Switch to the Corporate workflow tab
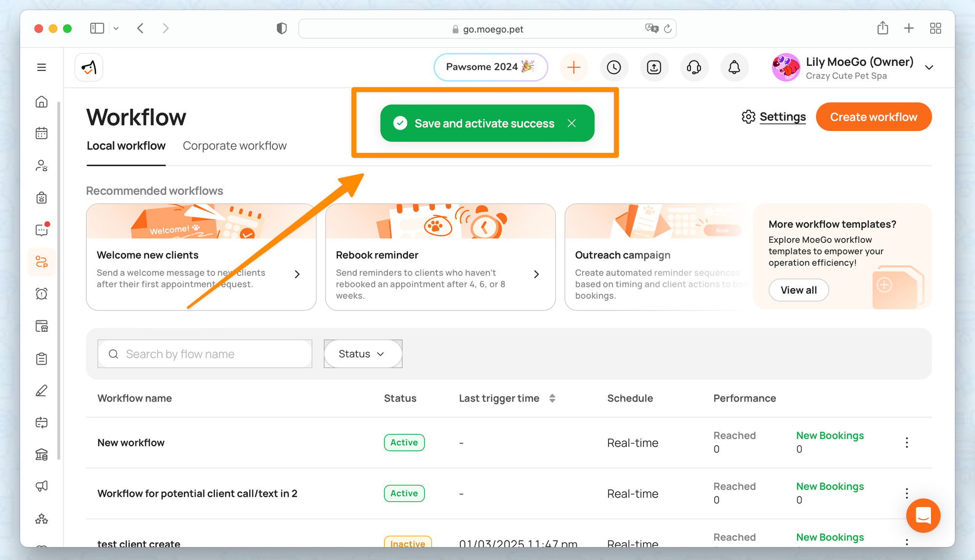This screenshot has width=975, height=560. tap(234, 146)
